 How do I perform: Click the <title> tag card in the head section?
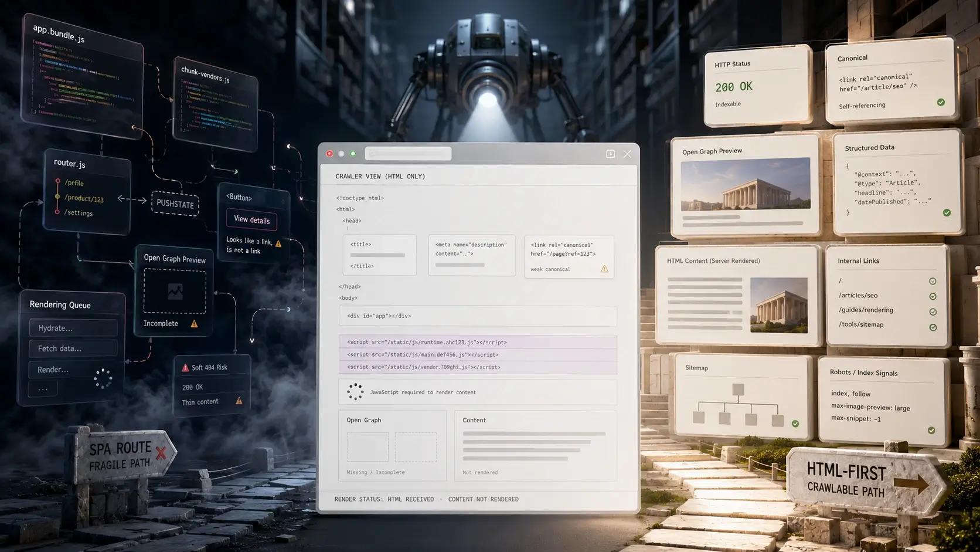[x=379, y=255]
